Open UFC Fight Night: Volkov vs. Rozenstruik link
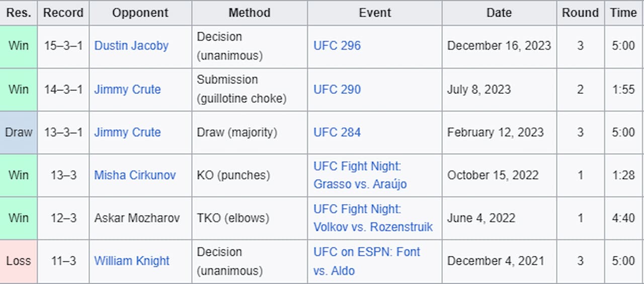This screenshot has height=284, width=644. click(x=373, y=218)
